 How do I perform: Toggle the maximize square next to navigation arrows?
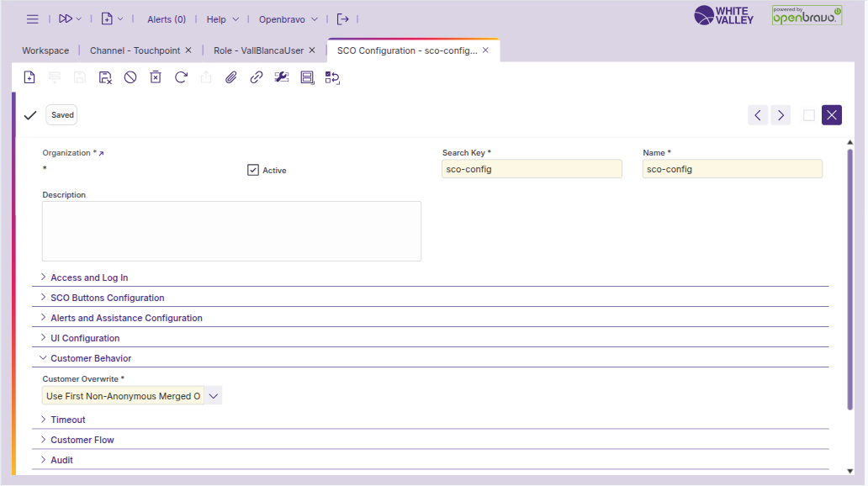pyautogui.click(x=809, y=115)
